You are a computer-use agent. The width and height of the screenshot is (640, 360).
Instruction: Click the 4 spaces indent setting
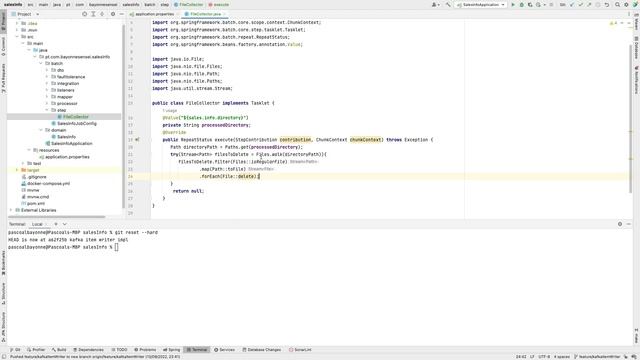(562, 357)
